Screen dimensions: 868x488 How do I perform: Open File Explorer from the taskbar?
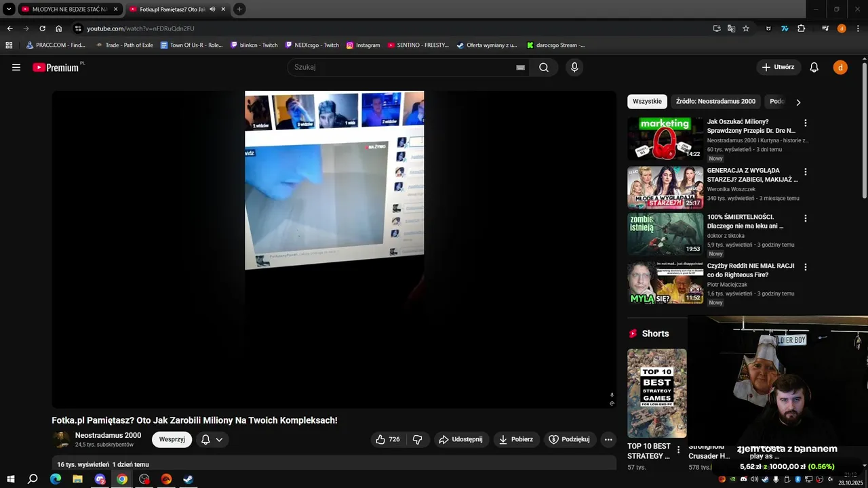click(x=77, y=479)
